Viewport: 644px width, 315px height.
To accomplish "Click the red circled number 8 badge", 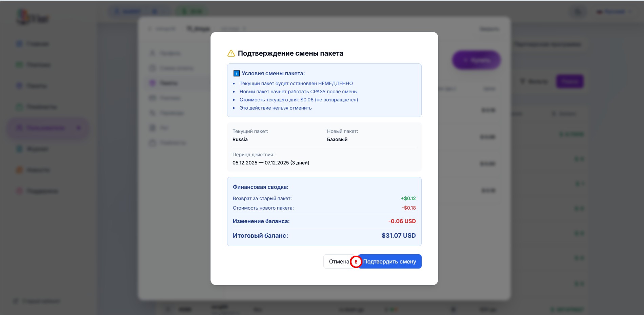I will 356,262.
